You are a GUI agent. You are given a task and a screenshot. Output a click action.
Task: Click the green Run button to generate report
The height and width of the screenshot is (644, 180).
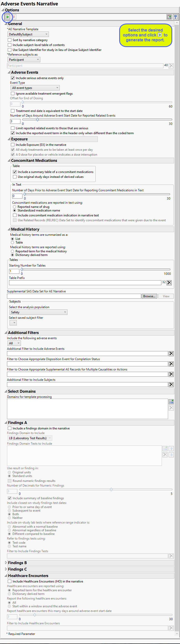tap(8, 17)
